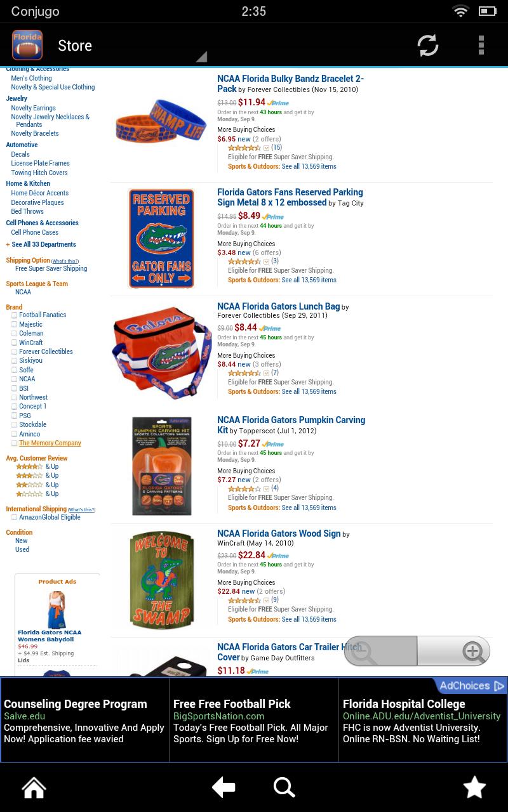Check the WinCraft brand checkbox
This screenshot has height=812, width=508.
click(x=14, y=343)
